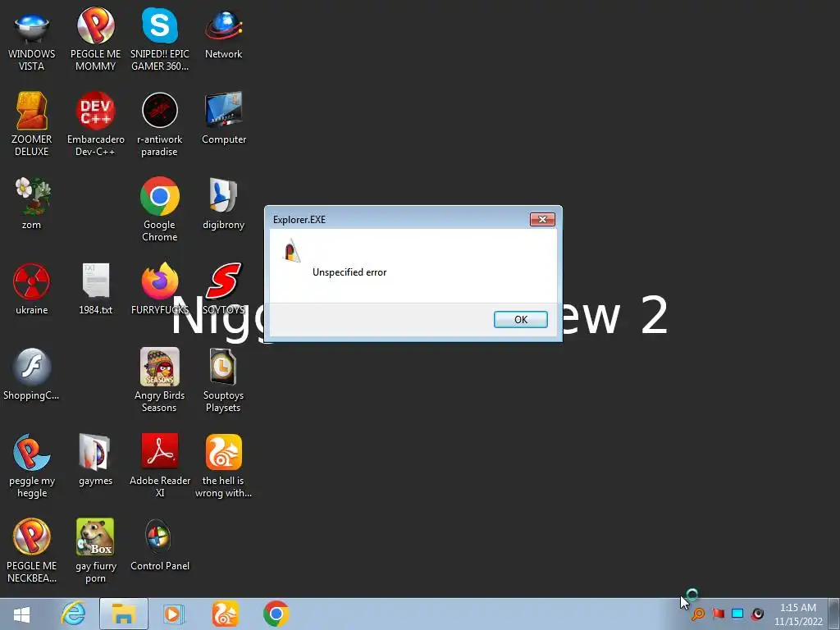The height and width of the screenshot is (630, 840).
Task: Select the r-antiwork paradise desktop icon
Action: coord(160,125)
